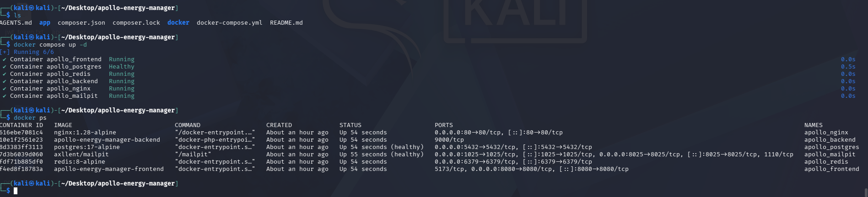Click the app directory name in listing
The height and width of the screenshot is (197, 868).
(x=45, y=23)
